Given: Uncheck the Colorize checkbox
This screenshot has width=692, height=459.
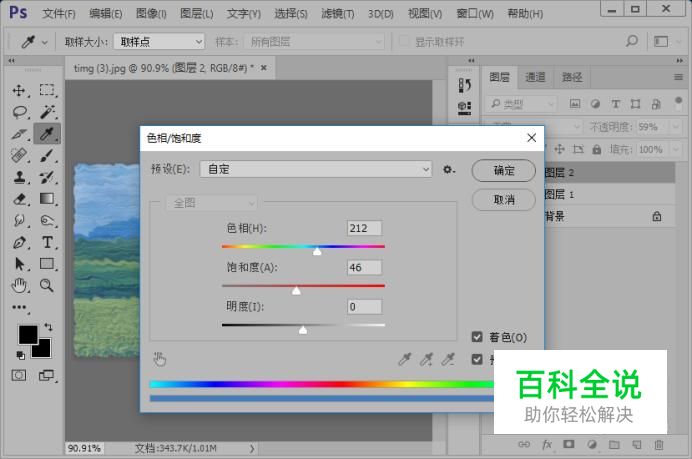Looking at the screenshot, I should pos(477,337).
